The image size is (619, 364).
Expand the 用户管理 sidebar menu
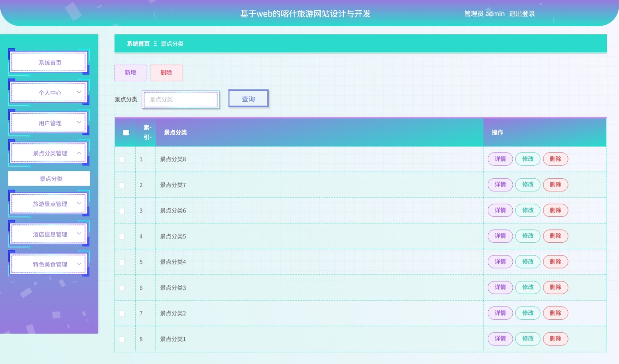pyautogui.click(x=49, y=123)
